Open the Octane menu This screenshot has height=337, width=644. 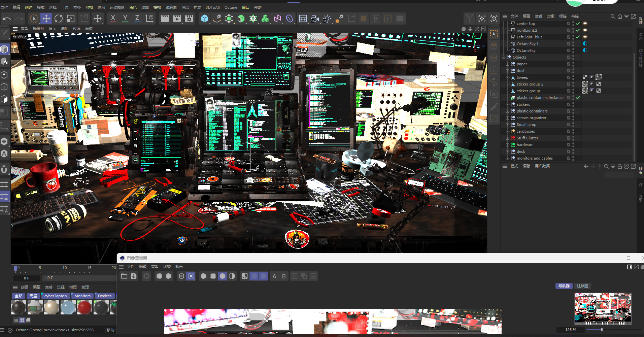(231, 7)
